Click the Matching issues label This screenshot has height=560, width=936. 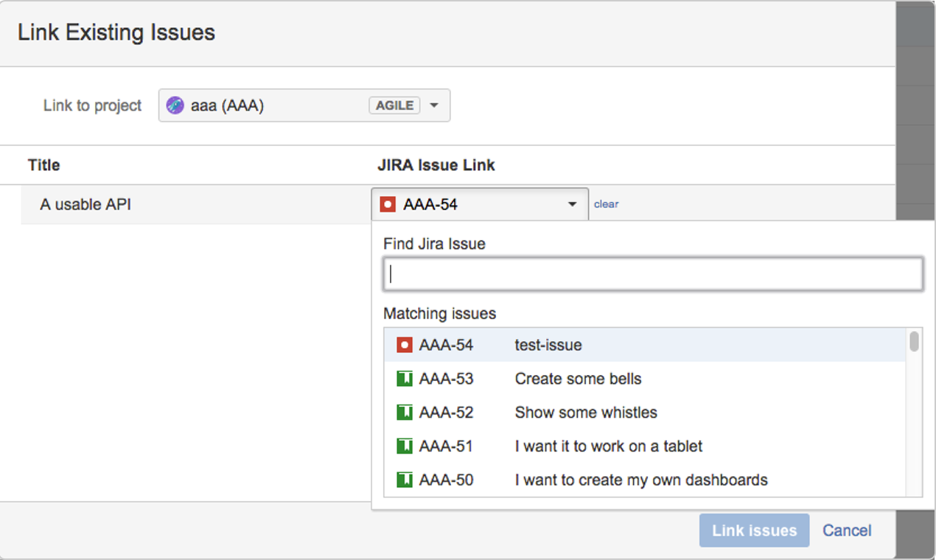[x=440, y=314]
